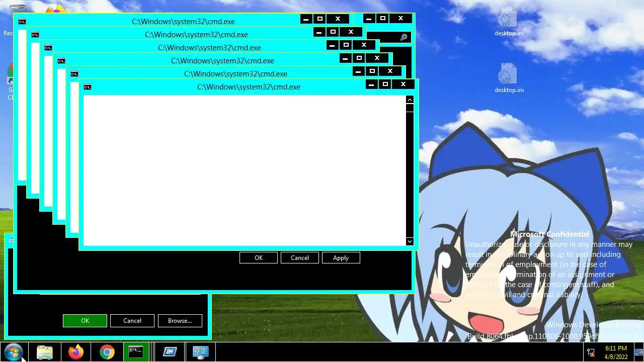This screenshot has height=362, width=644.
Task: Open the Control Panel taskbar button
Action: pyautogui.click(x=201, y=352)
